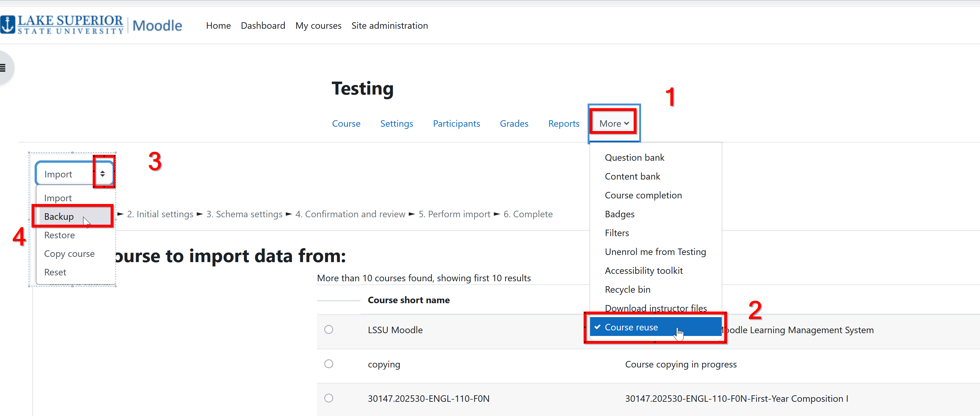Click step '2. Initial settings'
980x416 pixels.
coord(160,214)
